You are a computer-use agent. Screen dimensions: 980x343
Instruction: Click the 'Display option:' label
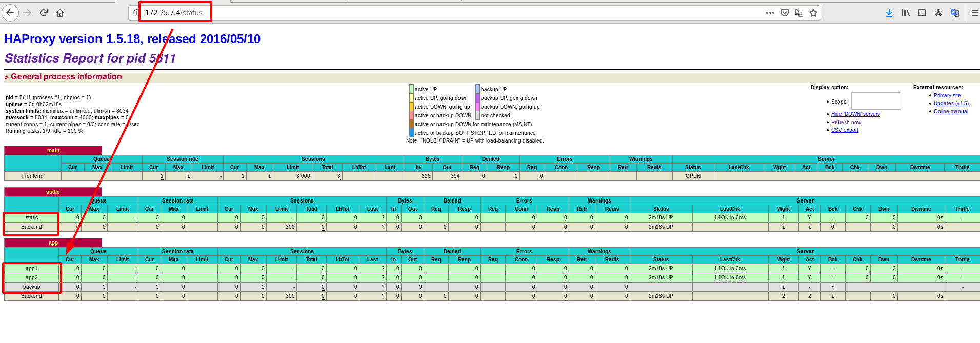coord(829,87)
